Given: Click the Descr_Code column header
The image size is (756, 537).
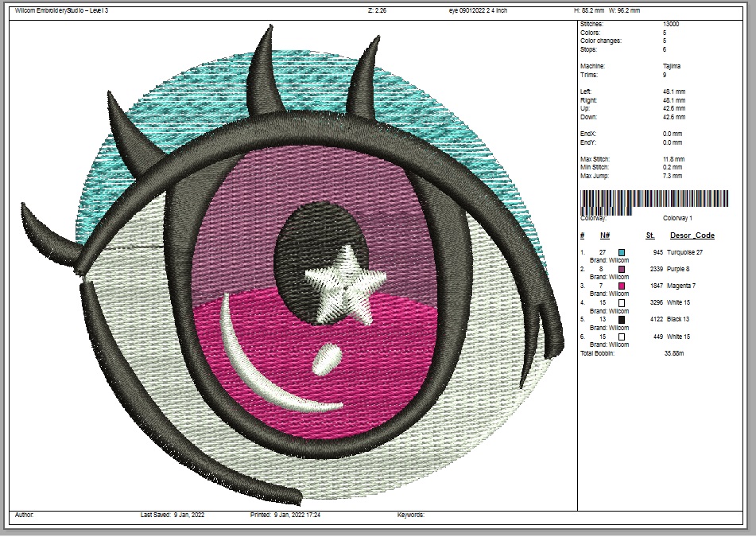Looking at the screenshot, I should pos(692,235).
